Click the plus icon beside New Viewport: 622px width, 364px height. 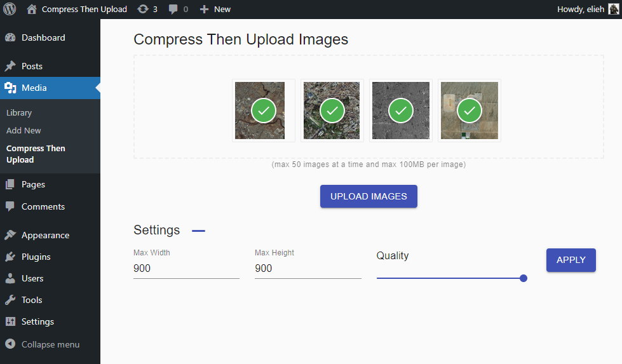click(204, 9)
